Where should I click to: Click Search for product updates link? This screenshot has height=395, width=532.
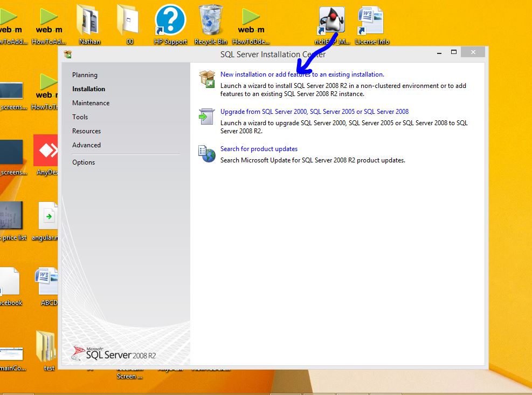[259, 149]
